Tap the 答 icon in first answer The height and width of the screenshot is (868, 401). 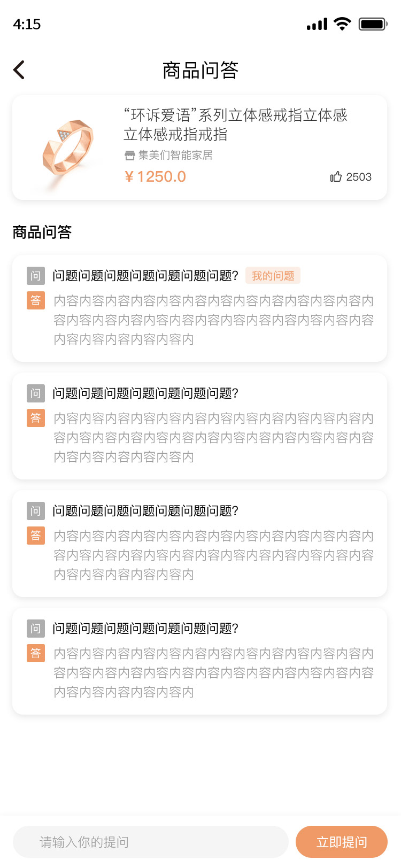(x=36, y=300)
